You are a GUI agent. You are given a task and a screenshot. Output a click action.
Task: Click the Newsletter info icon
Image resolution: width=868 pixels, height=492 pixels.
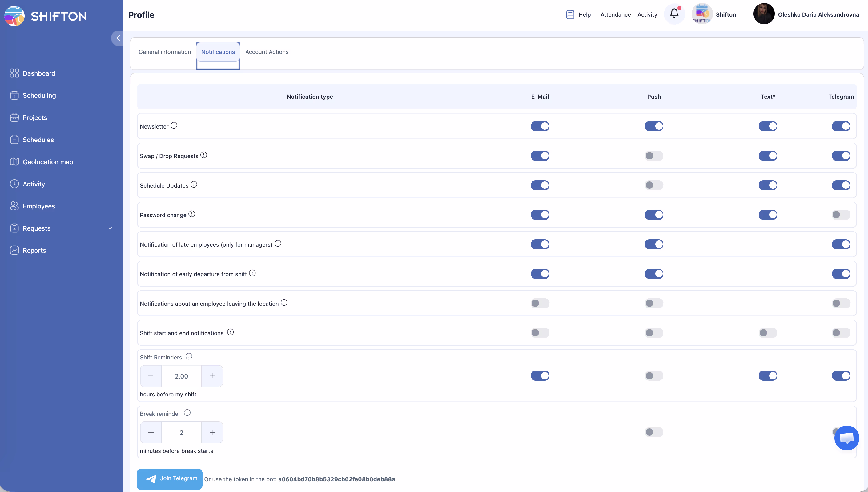(x=174, y=125)
